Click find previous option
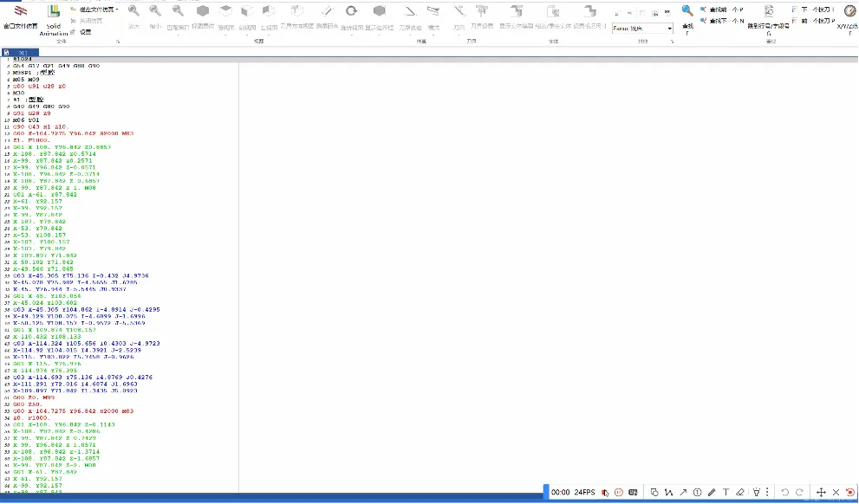This screenshot has height=504, width=859. 722,10
